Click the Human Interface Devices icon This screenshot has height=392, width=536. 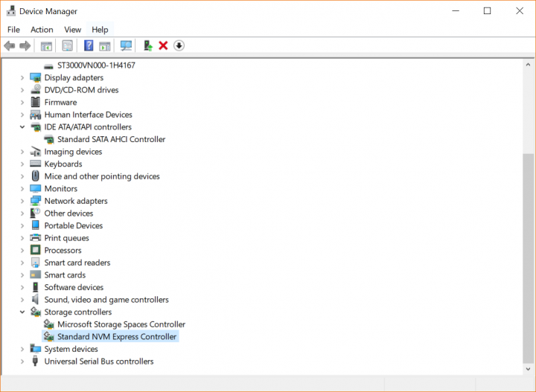(35, 115)
